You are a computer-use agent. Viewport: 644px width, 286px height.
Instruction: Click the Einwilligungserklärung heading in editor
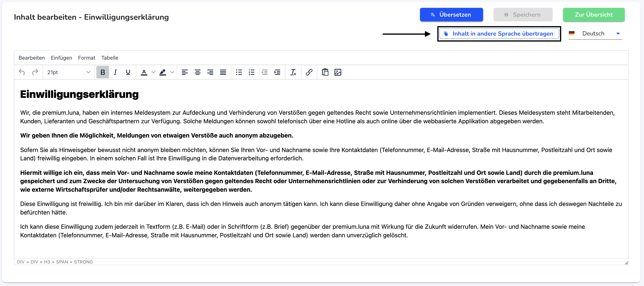(x=79, y=94)
